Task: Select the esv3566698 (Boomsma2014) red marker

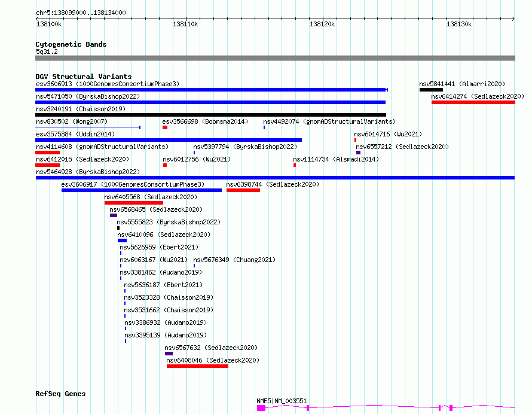Action: tap(165, 127)
